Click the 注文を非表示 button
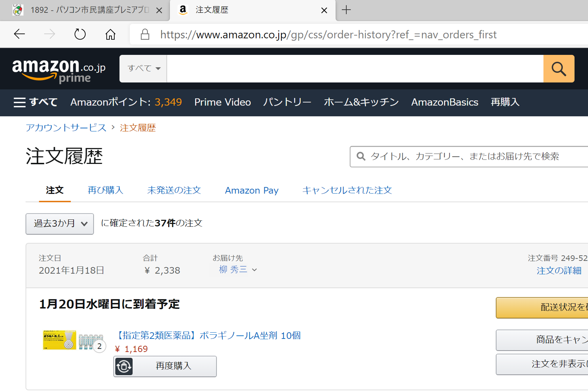 (x=542, y=364)
